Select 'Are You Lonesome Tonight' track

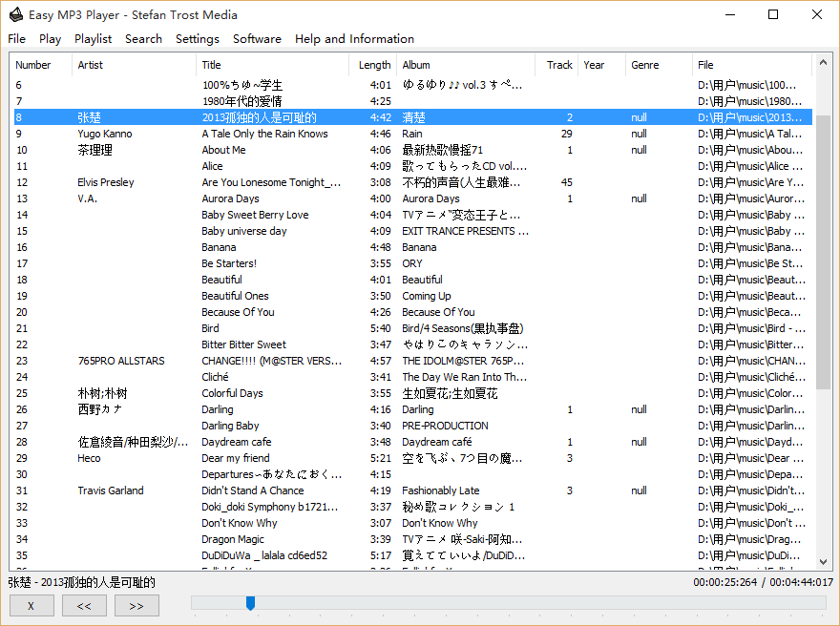(x=271, y=182)
